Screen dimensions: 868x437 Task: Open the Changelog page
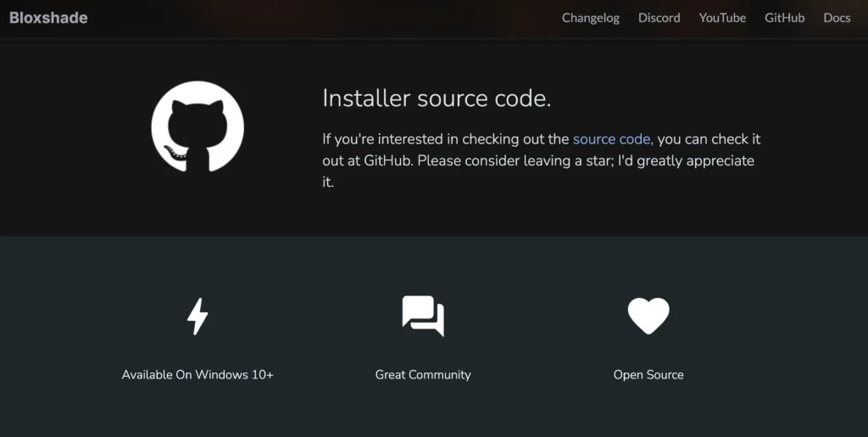[591, 18]
